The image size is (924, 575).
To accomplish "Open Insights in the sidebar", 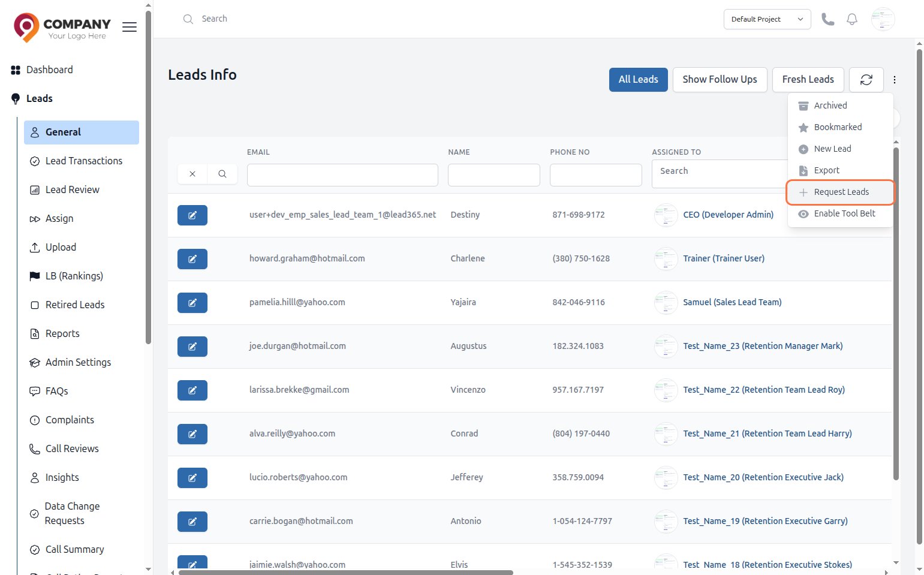I will [x=82, y=477].
